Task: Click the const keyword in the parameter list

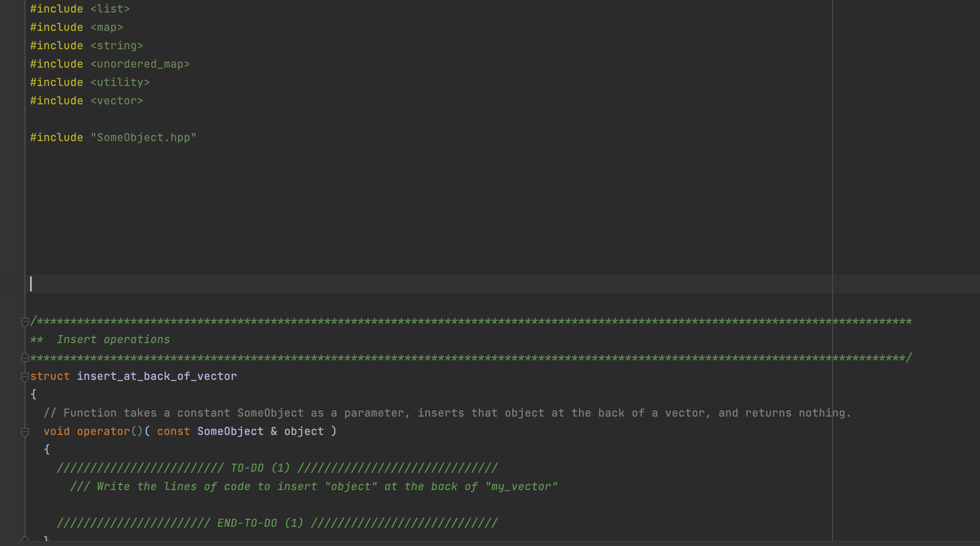Action: 173,431
